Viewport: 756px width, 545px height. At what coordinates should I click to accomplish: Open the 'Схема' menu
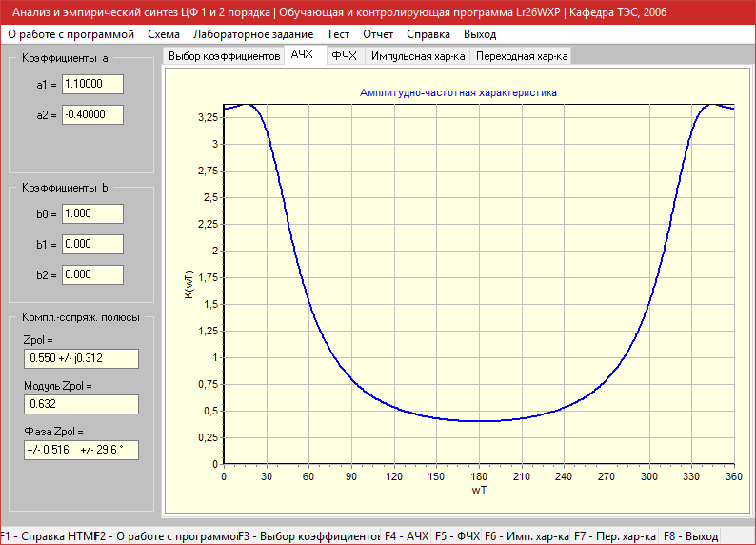tap(164, 34)
